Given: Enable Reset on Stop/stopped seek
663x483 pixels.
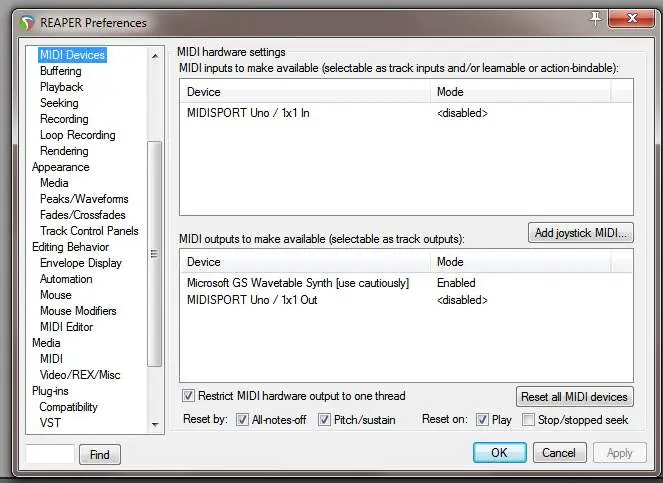Looking at the screenshot, I should point(528,420).
